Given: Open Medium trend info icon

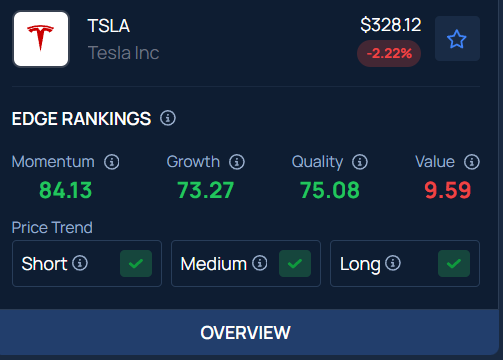Looking at the screenshot, I should point(260,263).
